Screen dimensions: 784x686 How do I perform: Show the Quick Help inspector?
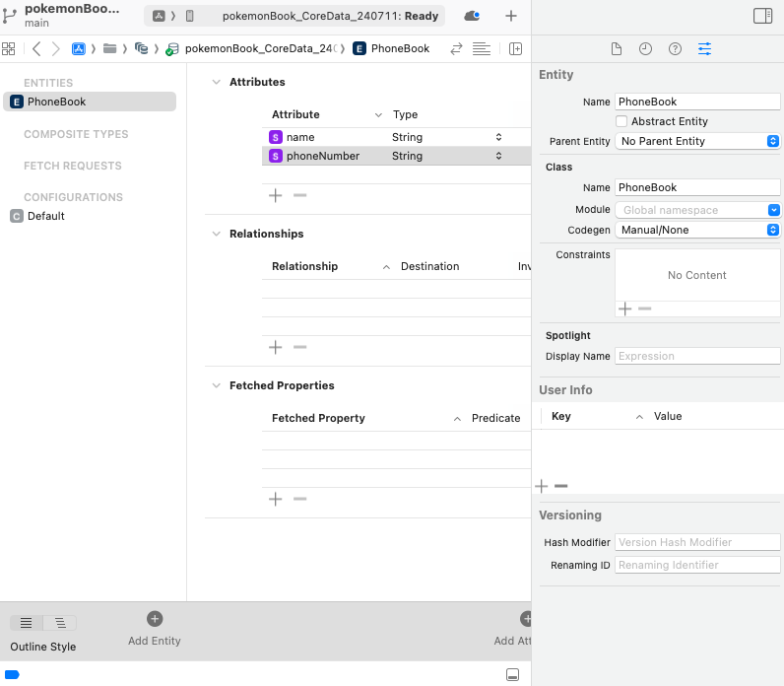point(675,48)
